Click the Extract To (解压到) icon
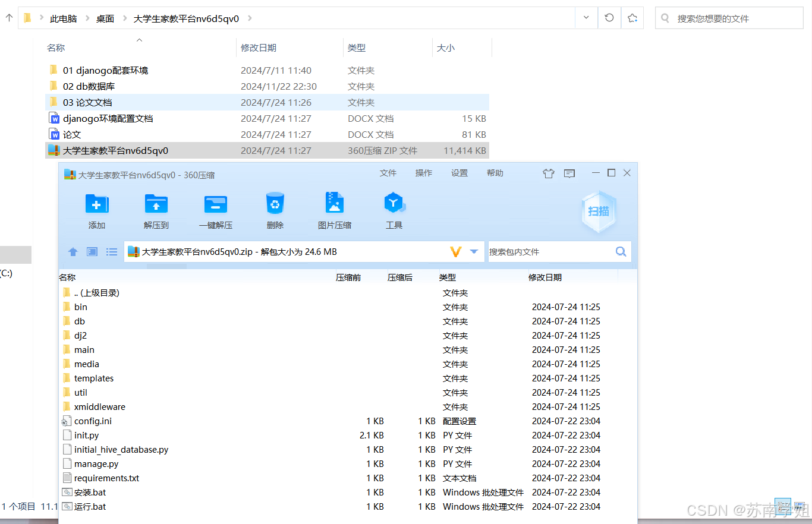This screenshot has width=812, height=524. pos(156,204)
